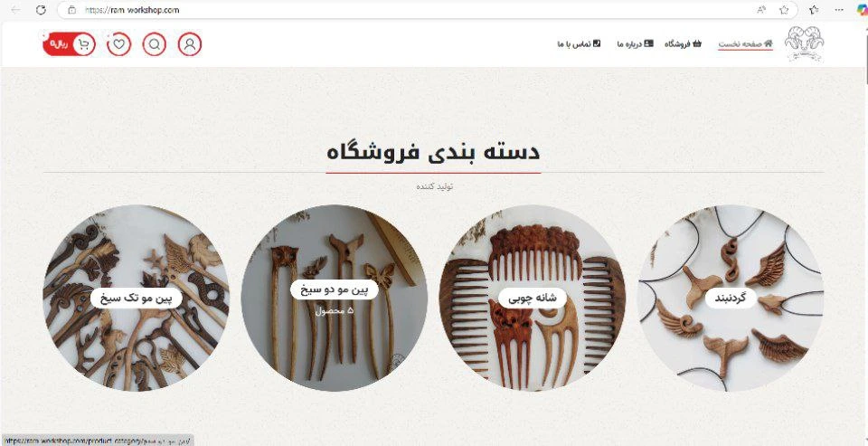868x446 pixels.
Task: Go to صفحه نخست menu item
Action: tap(745, 43)
